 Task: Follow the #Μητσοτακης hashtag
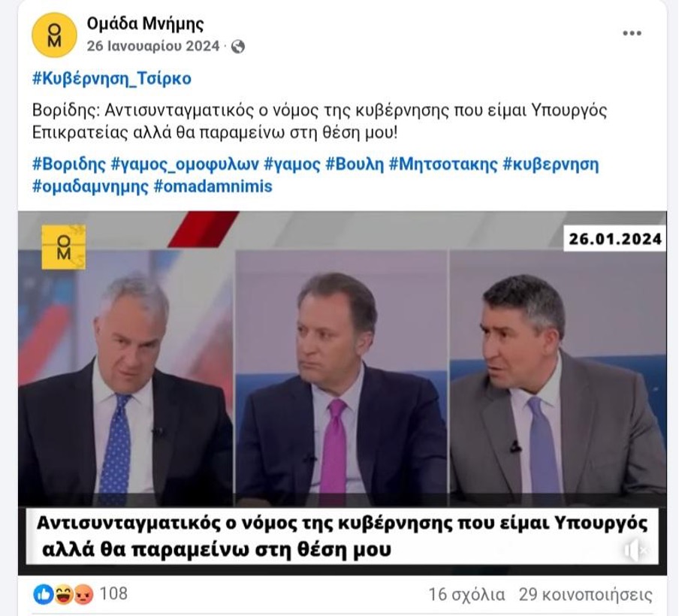(x=443, y=165)
